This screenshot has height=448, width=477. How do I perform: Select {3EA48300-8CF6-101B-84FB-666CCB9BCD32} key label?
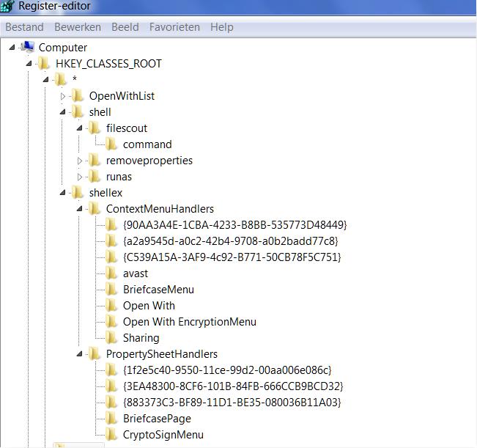tap(233, 386)
